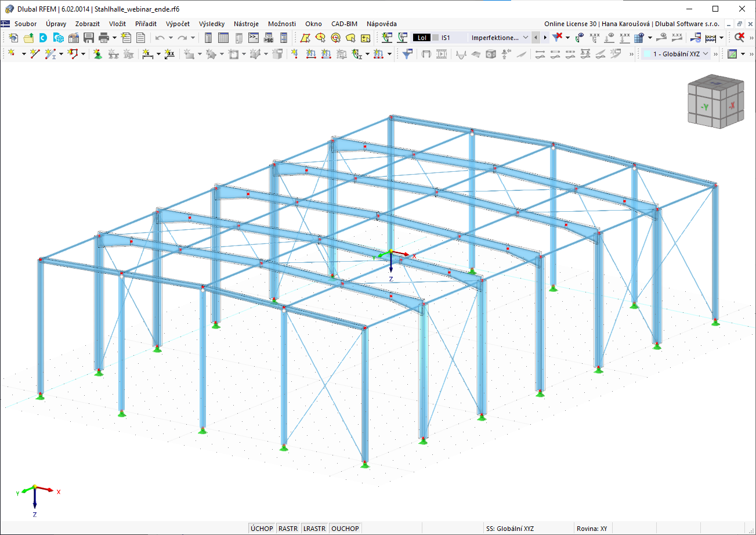Expand the undo history arrow

click(171, 38)
